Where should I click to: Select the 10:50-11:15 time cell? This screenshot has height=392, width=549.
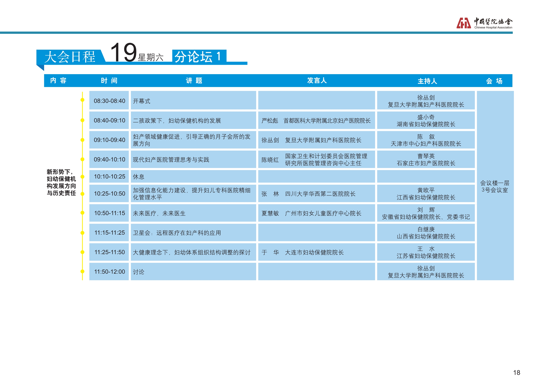[109, 213]
